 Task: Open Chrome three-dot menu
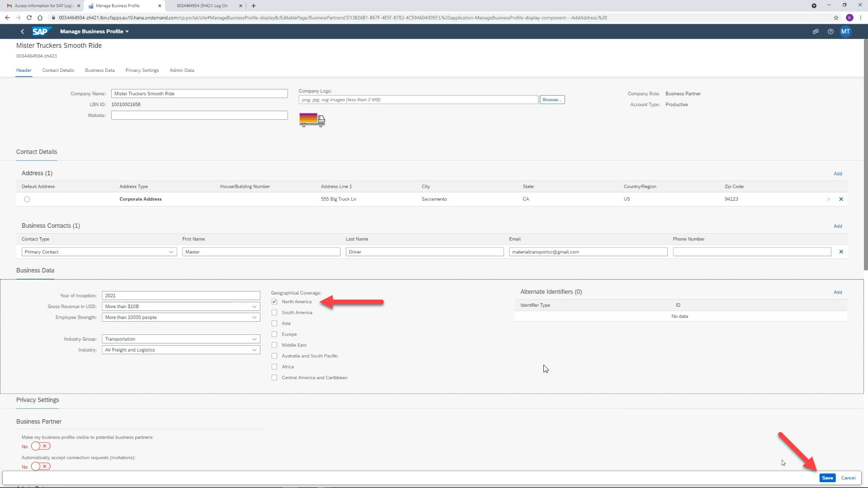(x=860, y=18)
